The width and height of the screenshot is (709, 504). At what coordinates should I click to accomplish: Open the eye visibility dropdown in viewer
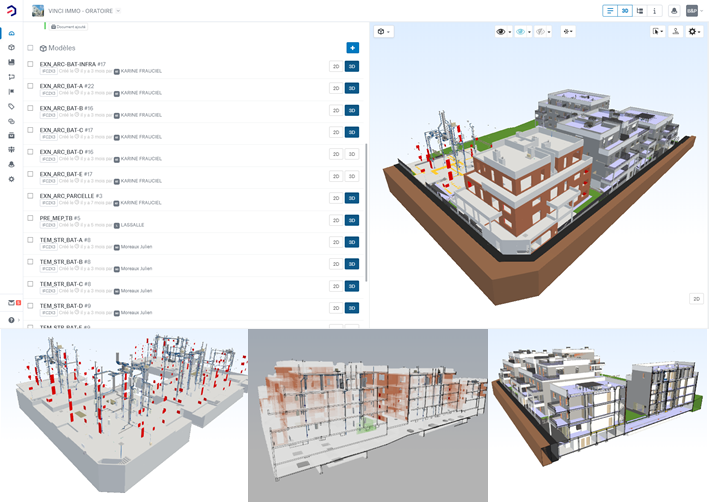pyautogui.click(x=503, y=32)
